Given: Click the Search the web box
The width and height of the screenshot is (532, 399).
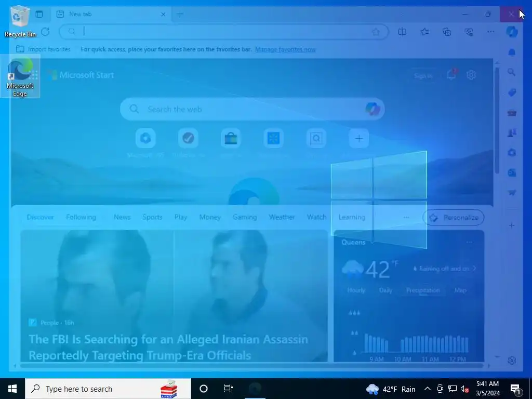Looking at the screenshot, I should pos(252,109).
